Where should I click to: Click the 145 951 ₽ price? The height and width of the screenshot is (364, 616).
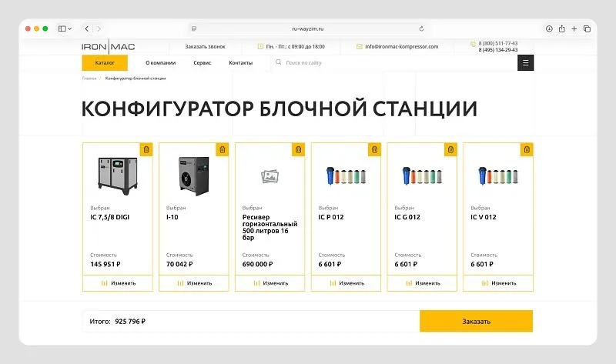105,264
